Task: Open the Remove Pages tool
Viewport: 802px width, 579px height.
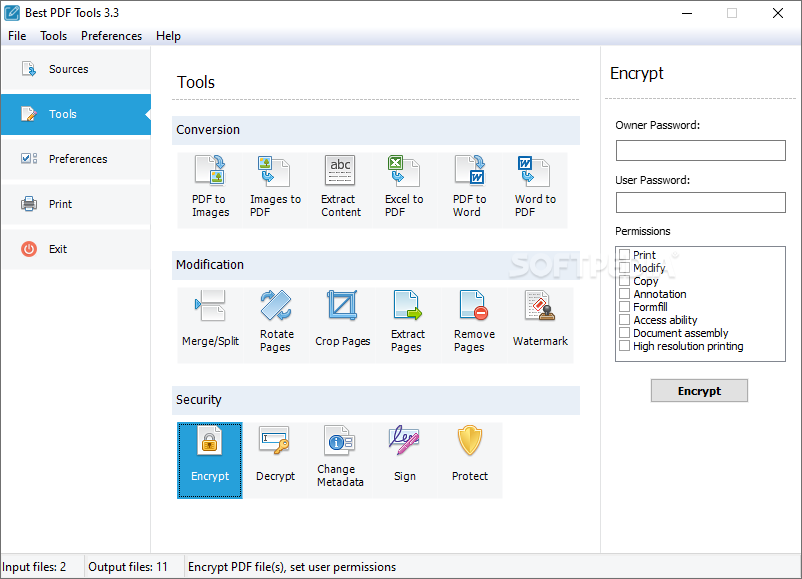Action: click(474, 323)
